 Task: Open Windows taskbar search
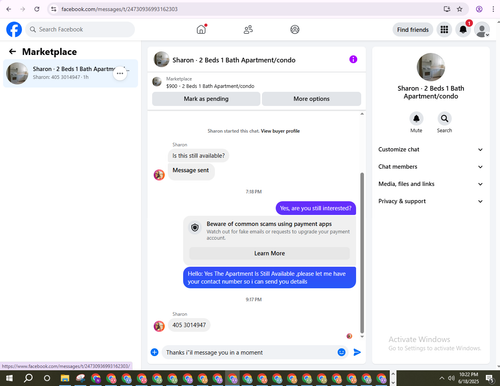tap(28, 378)
